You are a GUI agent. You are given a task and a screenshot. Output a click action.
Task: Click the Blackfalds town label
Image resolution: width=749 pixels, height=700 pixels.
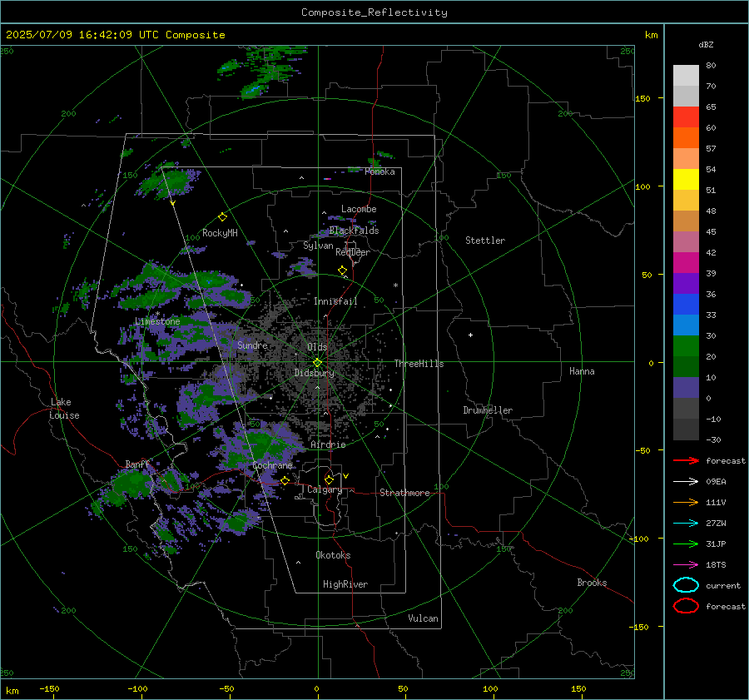[x=354, y=231]
